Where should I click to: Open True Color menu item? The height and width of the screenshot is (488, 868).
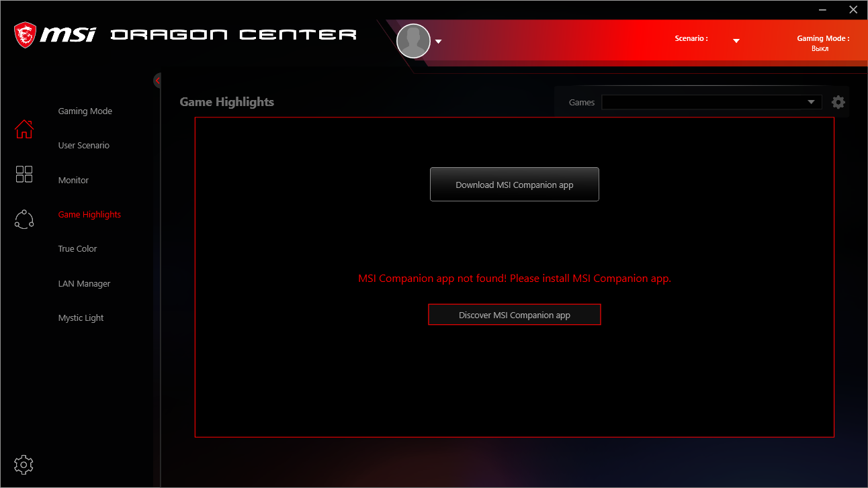click(x=77, y=249)
